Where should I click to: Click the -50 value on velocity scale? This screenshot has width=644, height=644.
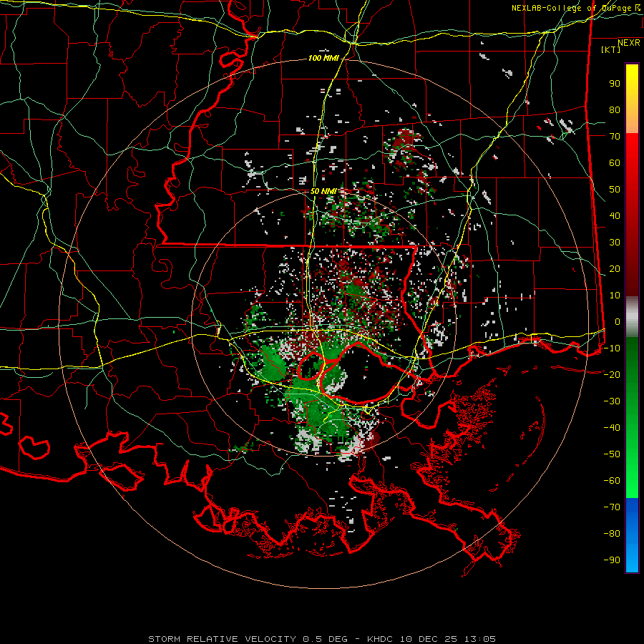pyautogui.click(x=612, y=454)
